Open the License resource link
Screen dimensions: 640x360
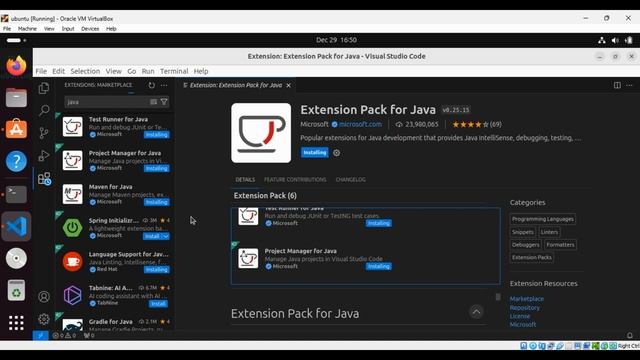pyautogui.click(x=520, y=316)
